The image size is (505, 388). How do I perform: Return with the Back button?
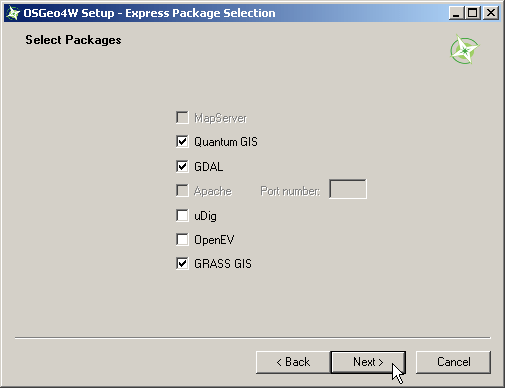(293, 362)
